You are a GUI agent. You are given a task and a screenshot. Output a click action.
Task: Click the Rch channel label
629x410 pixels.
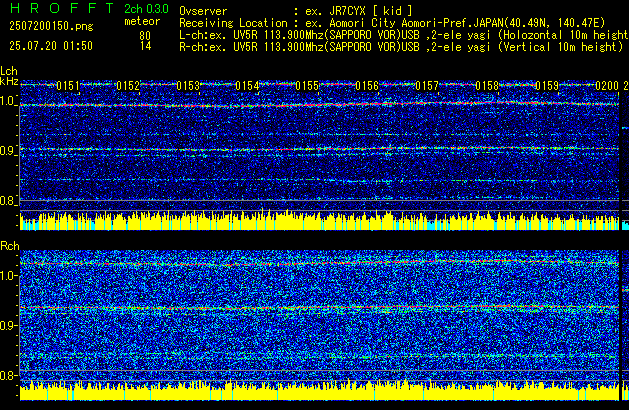(x=10, y=246)
